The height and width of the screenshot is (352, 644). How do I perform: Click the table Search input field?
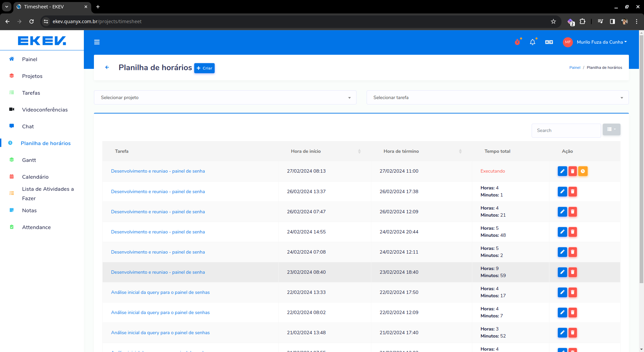[566, 130]
